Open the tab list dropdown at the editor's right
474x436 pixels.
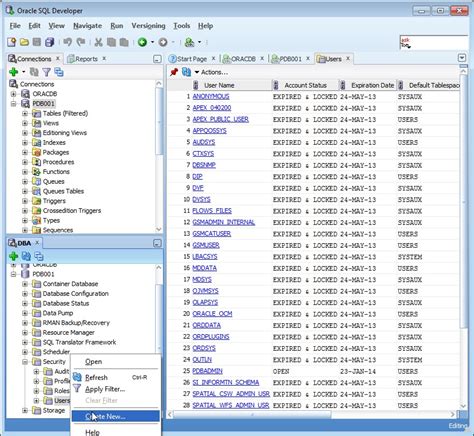tap(462, 58)
